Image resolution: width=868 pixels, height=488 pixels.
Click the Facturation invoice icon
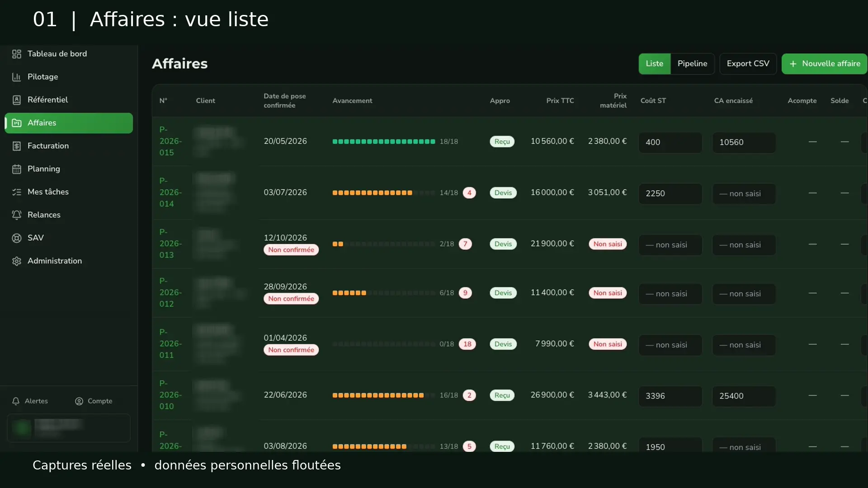click(x=17, y=146)
